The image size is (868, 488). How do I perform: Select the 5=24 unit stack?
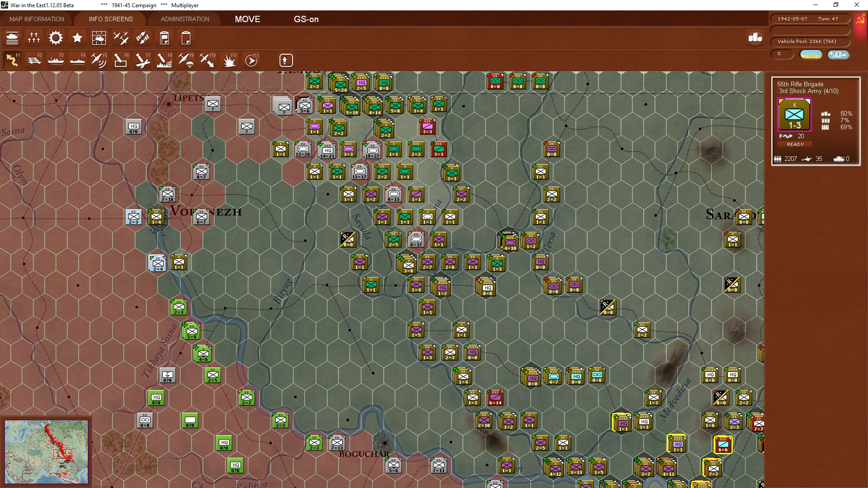339,84
